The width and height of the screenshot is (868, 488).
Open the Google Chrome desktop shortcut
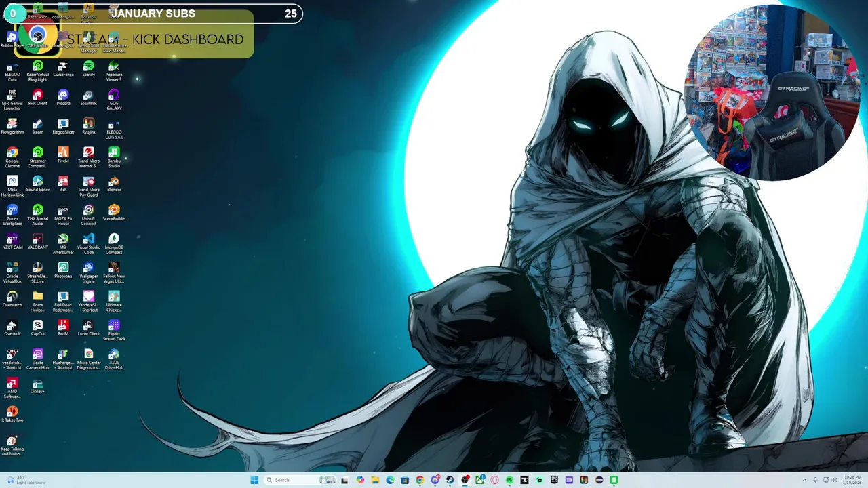(x=12, y=157)
